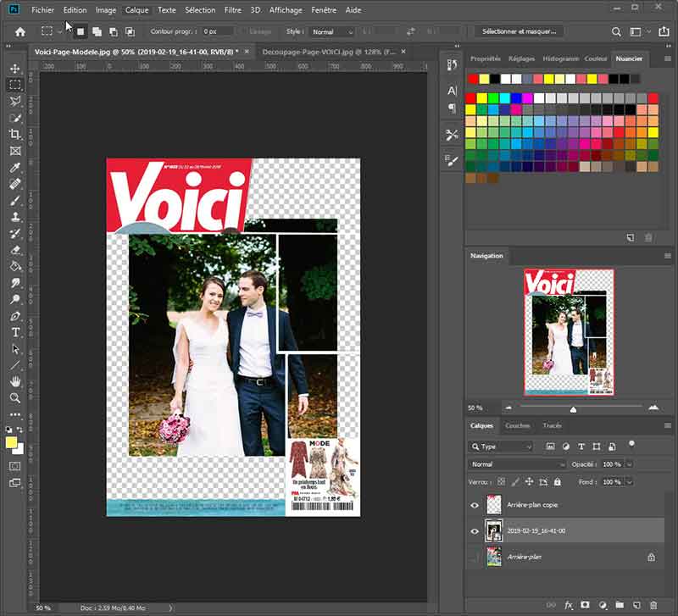Hide the 2019-02-19_16-41-00 layer

tap(475, 531)
